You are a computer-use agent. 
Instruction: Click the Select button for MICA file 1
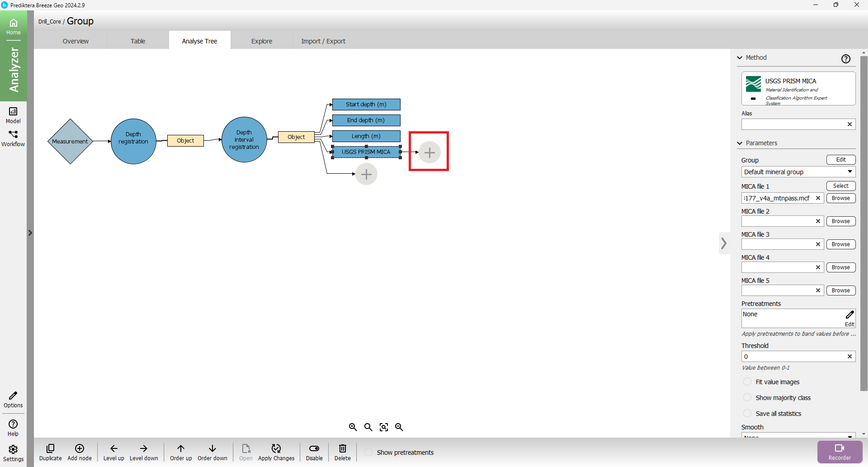pyautogui.click(x=840, y=186)
